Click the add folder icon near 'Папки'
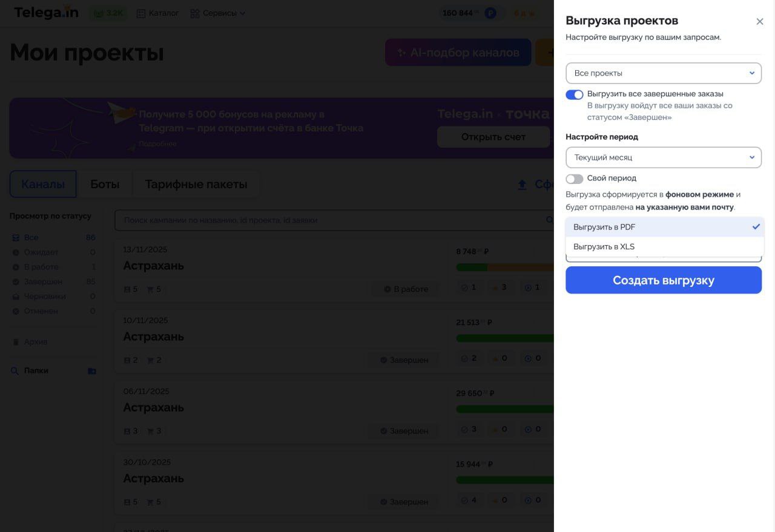Image resolution: width=775 pixels, height=532 pixels. pyautogui.click(x=91, y=371)
